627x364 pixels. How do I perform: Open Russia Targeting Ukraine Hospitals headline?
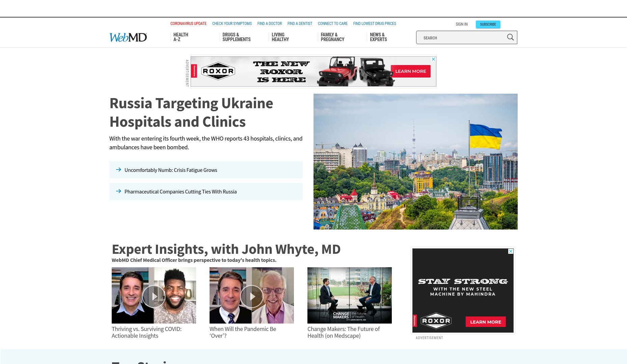coord(191,112)
